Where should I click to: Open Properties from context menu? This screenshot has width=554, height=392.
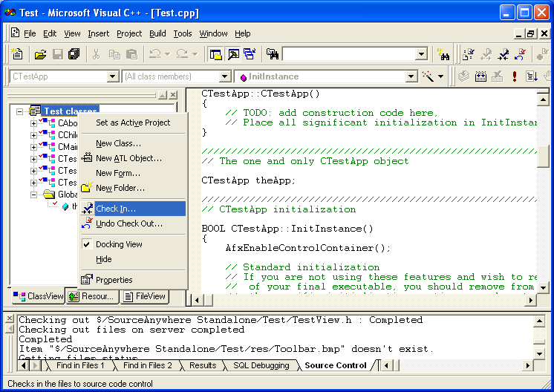[x=133, y=280]
